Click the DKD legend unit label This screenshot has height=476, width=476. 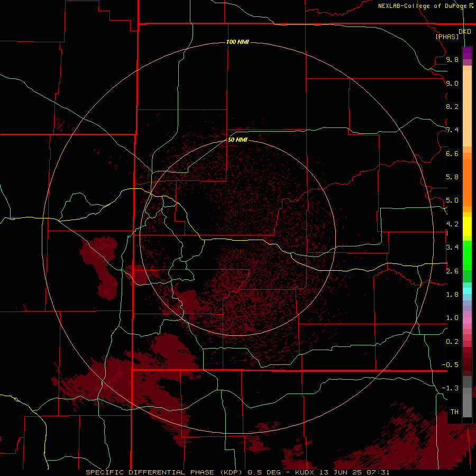pos(465,32)
